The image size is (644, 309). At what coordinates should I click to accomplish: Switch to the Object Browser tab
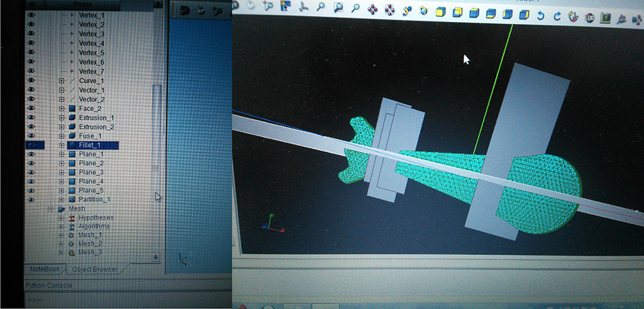[95, 269]
